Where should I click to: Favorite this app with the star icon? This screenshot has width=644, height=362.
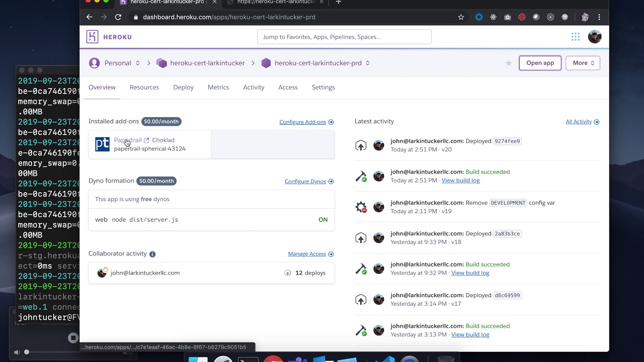509,63
